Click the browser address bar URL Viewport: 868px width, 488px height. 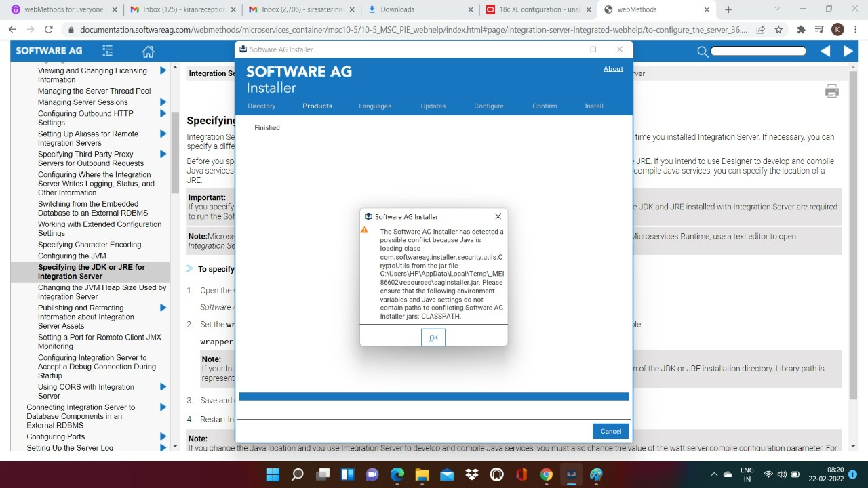(x=414, y=30)
